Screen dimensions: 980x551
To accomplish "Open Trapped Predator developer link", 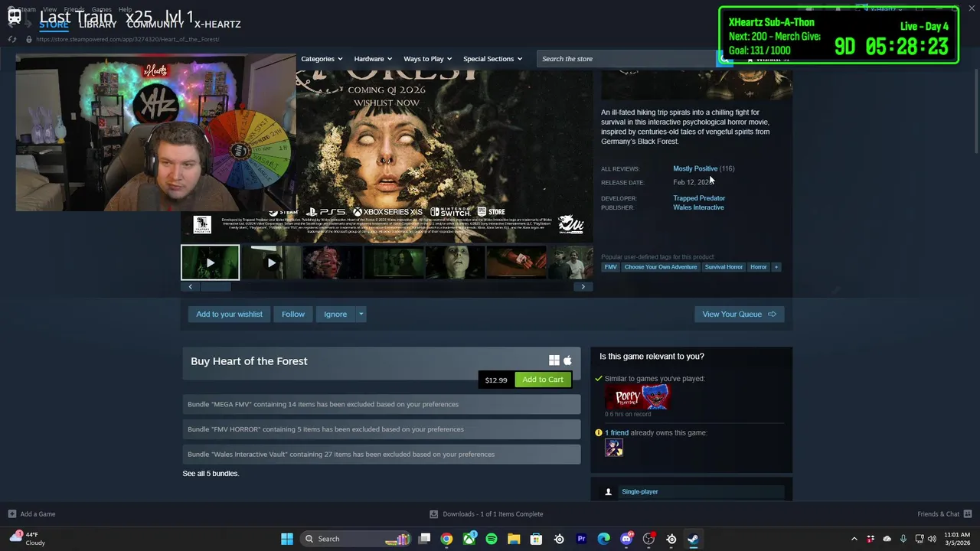I will click(699, 198).
